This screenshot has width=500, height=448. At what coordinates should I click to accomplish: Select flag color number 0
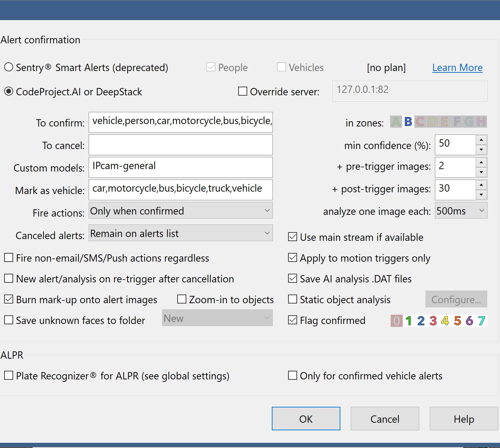396,321
